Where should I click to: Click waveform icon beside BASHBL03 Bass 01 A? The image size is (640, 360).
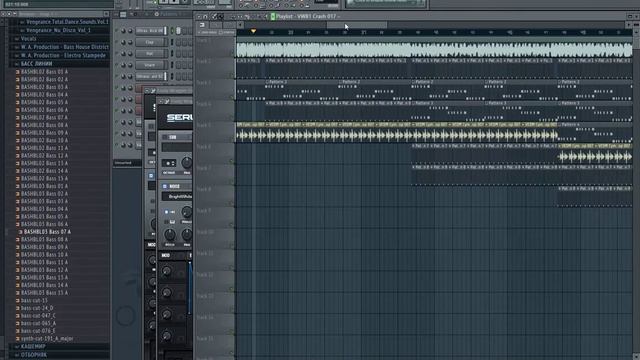pos(18,186)
